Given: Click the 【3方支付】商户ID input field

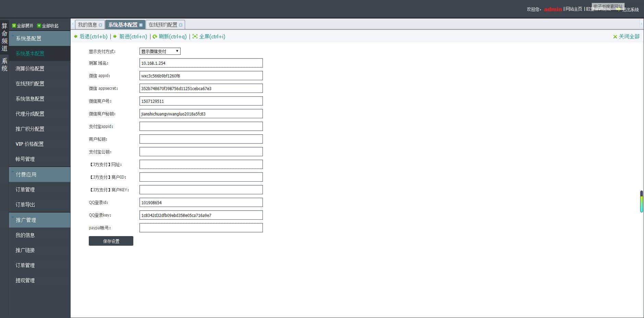Looking at the screenshot, I should coord(201,177).
